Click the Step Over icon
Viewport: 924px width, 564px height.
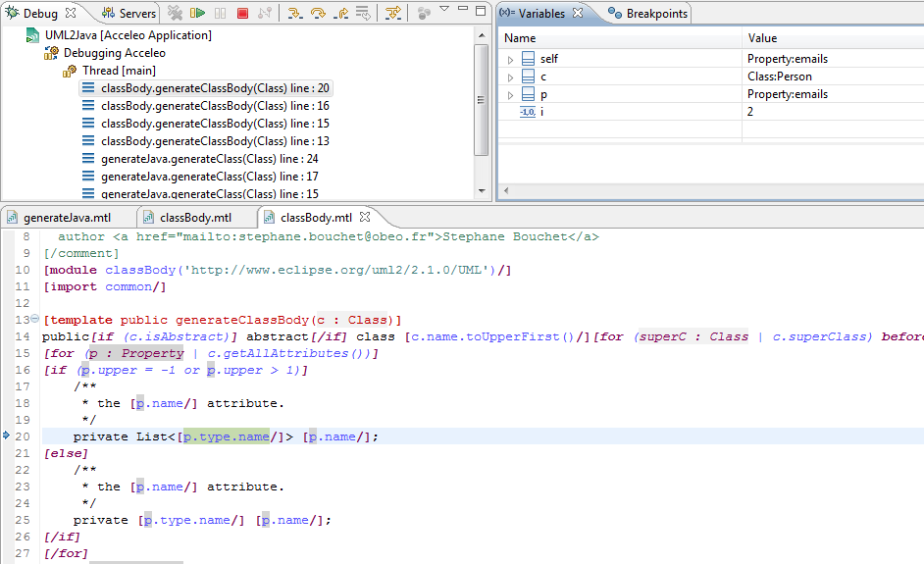318,13
